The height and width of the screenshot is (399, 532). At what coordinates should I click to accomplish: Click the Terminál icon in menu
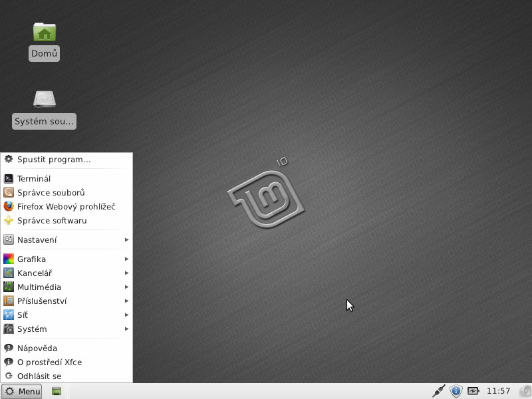click(x=9, y=178)
